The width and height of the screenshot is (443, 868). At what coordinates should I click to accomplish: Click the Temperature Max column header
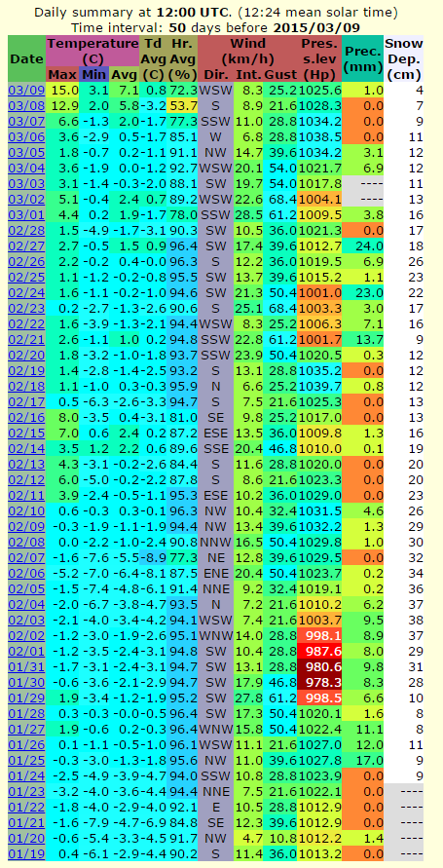62,74
